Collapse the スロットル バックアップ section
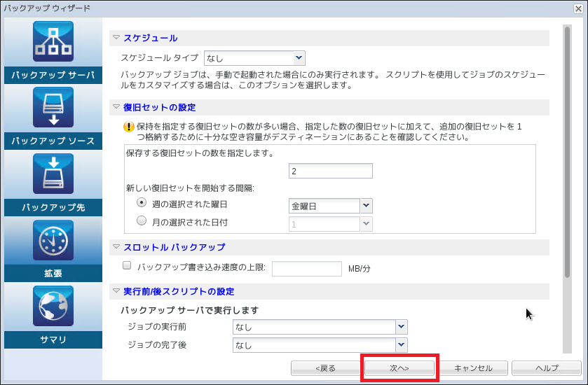The image size is (588, 385). point(116,247)
